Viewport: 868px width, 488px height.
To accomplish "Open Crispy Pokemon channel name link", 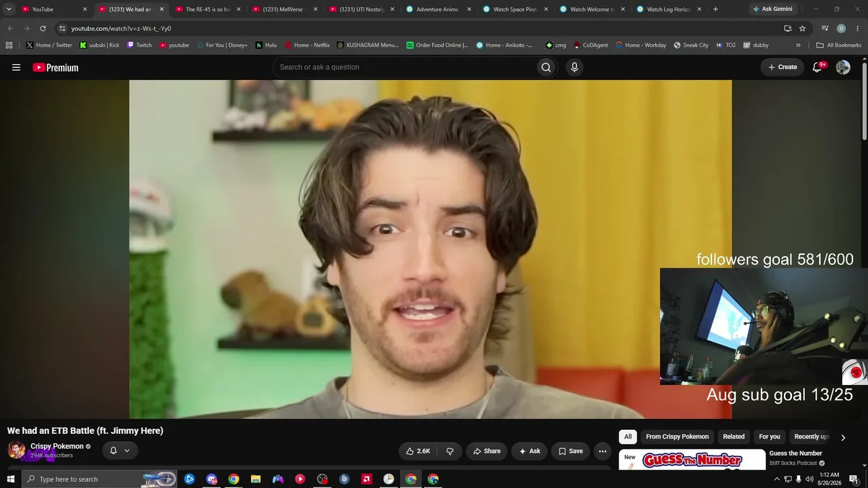I will 57,446.
